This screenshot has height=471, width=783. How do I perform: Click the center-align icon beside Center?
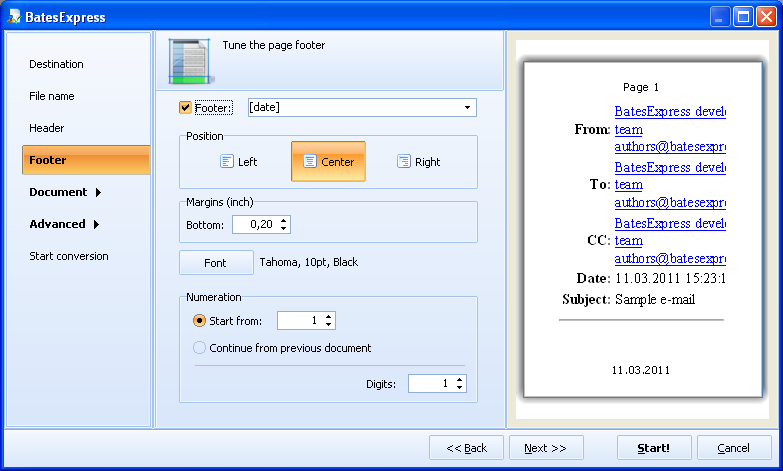pyautogui.click(x=310, y=161)
